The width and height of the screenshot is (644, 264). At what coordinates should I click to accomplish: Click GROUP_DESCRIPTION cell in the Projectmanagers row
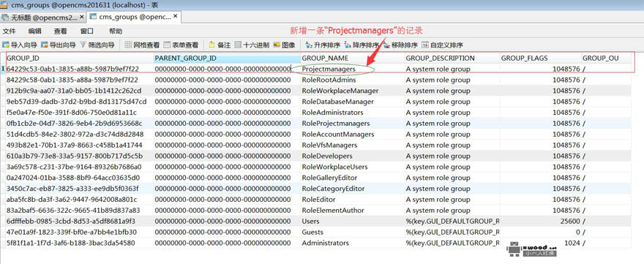pos(452,69)
